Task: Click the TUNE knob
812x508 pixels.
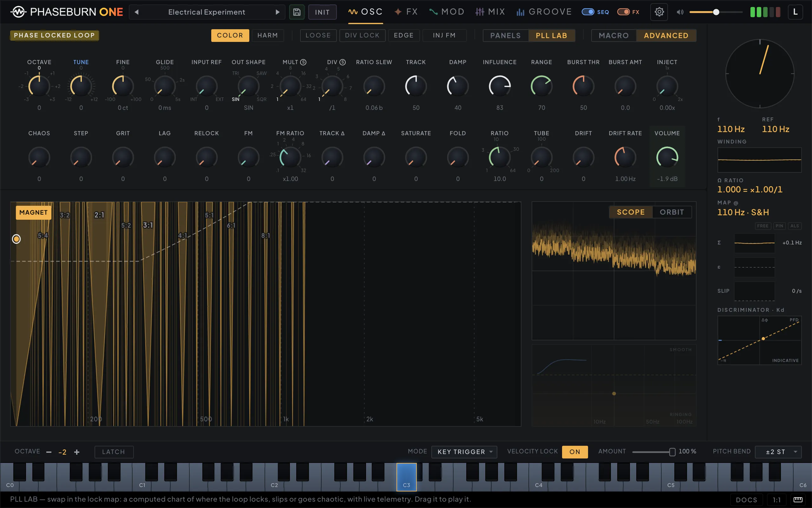Action: [x=81, y=86]
